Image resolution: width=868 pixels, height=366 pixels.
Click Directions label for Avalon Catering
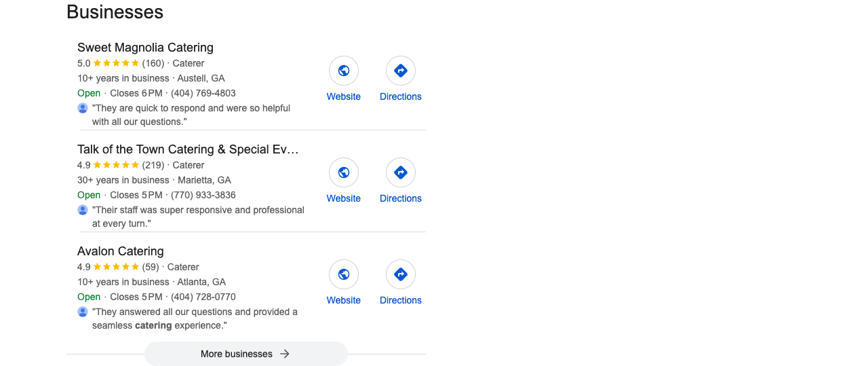point(401,300)
